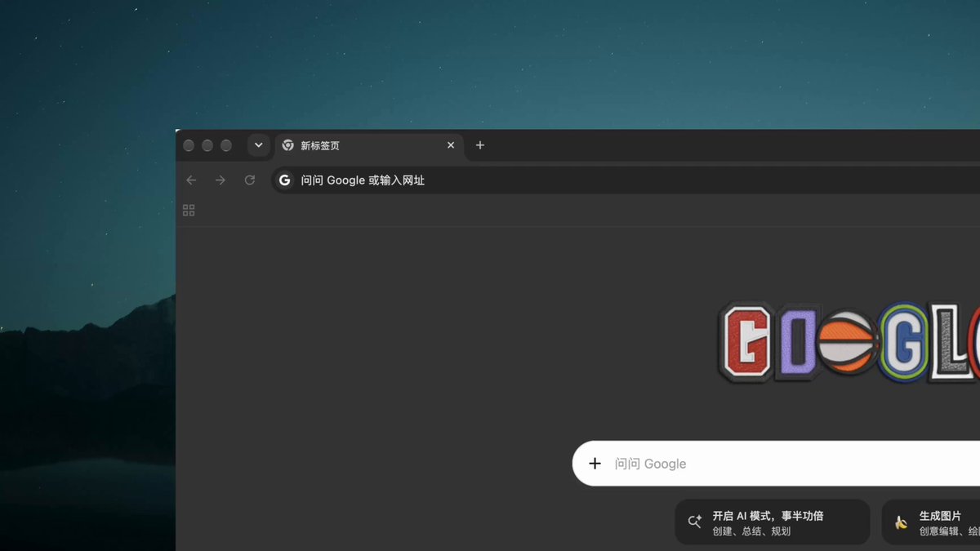Open the tab search dropdown chevron
Screen dimensions: 980x551
click(x=258, y=145)
